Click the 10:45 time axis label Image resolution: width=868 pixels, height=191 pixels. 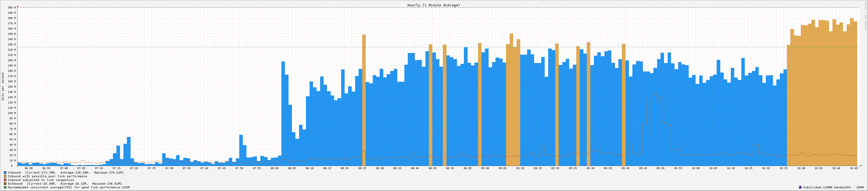click(x=853, y=168)
